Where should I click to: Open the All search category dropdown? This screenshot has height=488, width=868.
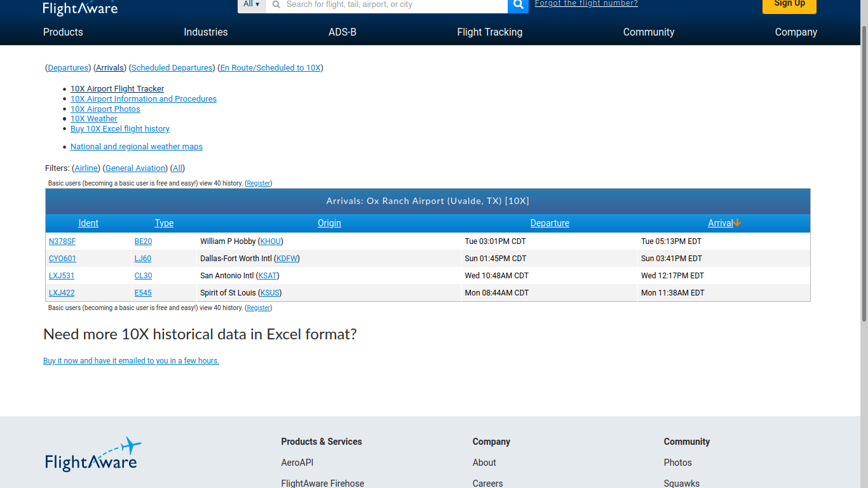coord(252,5)
